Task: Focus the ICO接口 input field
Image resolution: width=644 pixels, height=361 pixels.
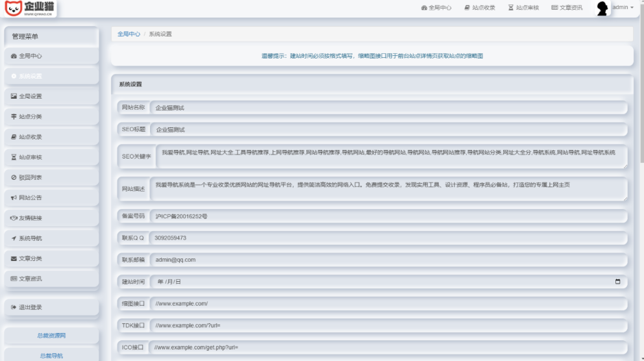Action: pyautogui.click(x=388, y=347)
